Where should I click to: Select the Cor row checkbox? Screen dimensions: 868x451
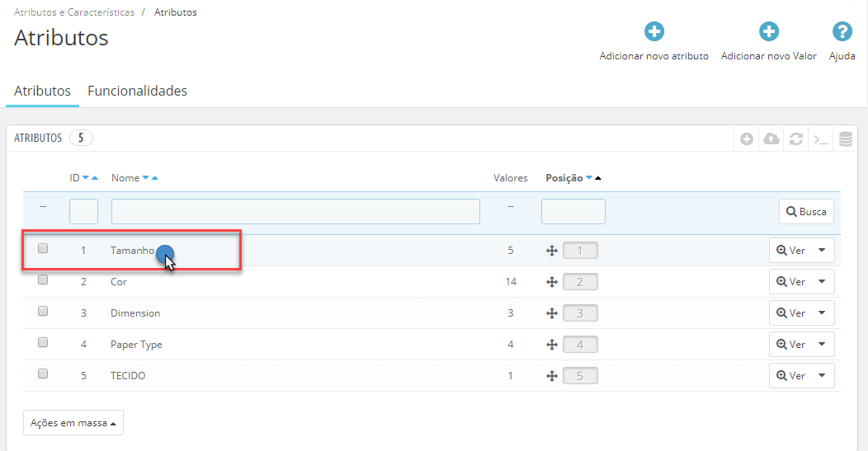tap(43, 280)
